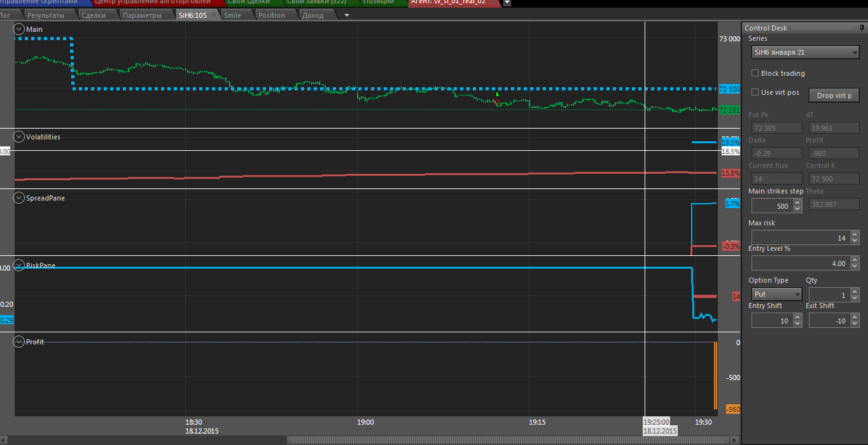
Task: Toggle the Use virt pos checkbox
Action: click(755, 92)
